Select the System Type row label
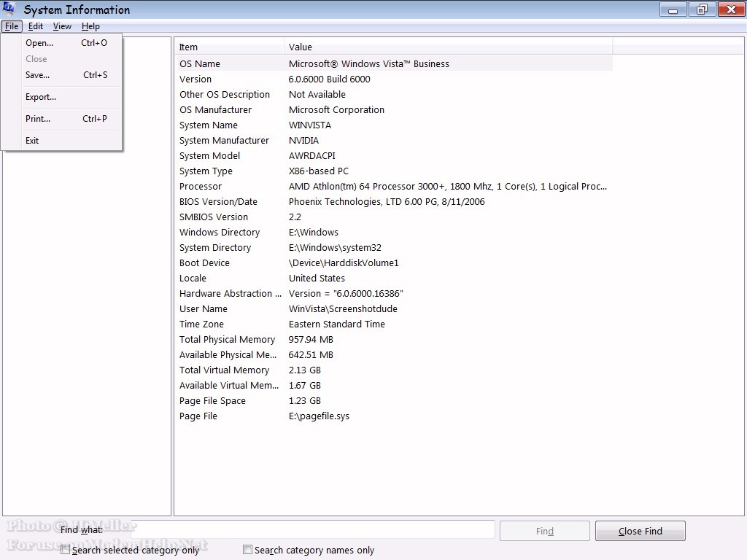Screen dimensions: 747x560 (x=206, y=171)
